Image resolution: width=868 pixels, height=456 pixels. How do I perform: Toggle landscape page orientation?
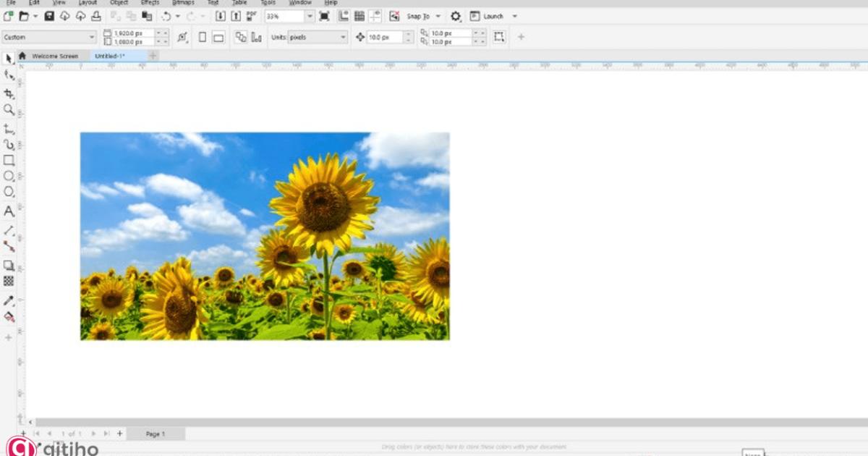coord(217,35)
